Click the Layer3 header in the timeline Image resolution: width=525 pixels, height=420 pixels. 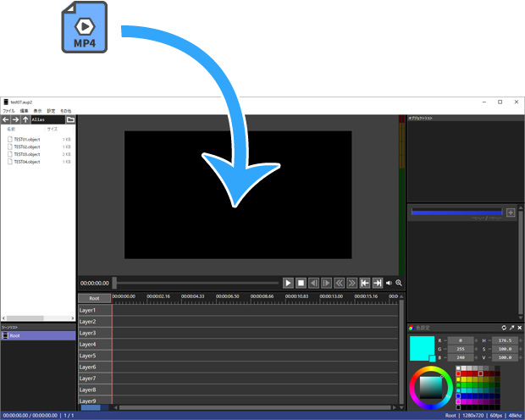88,333
